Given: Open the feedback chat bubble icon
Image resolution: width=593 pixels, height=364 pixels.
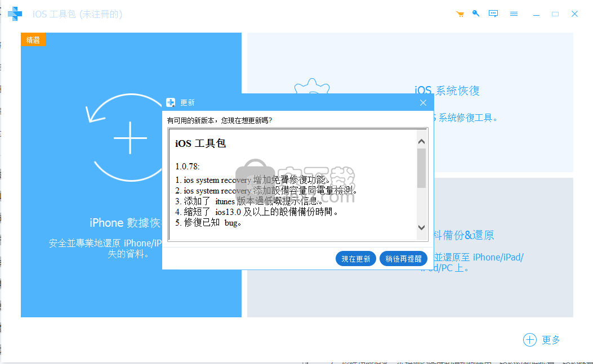Looking at the screenshot, I should click(x=493, y=14).
